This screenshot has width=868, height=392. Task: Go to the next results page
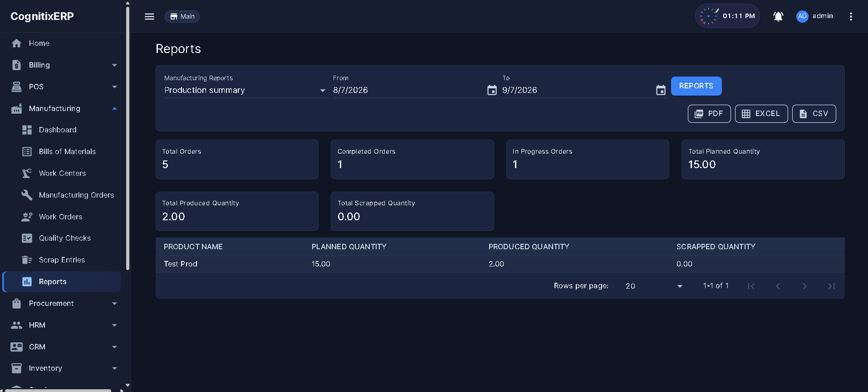click(x=804, y=286)
